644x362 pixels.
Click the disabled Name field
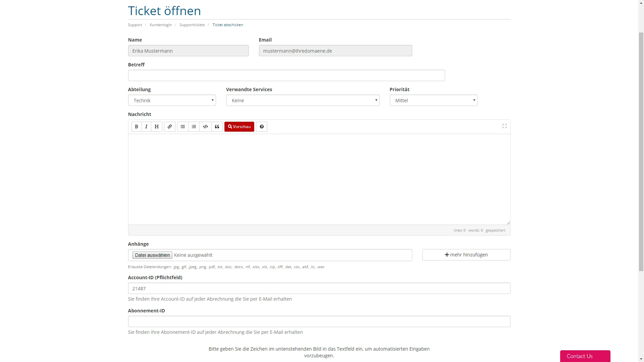(x=189, y=51)
